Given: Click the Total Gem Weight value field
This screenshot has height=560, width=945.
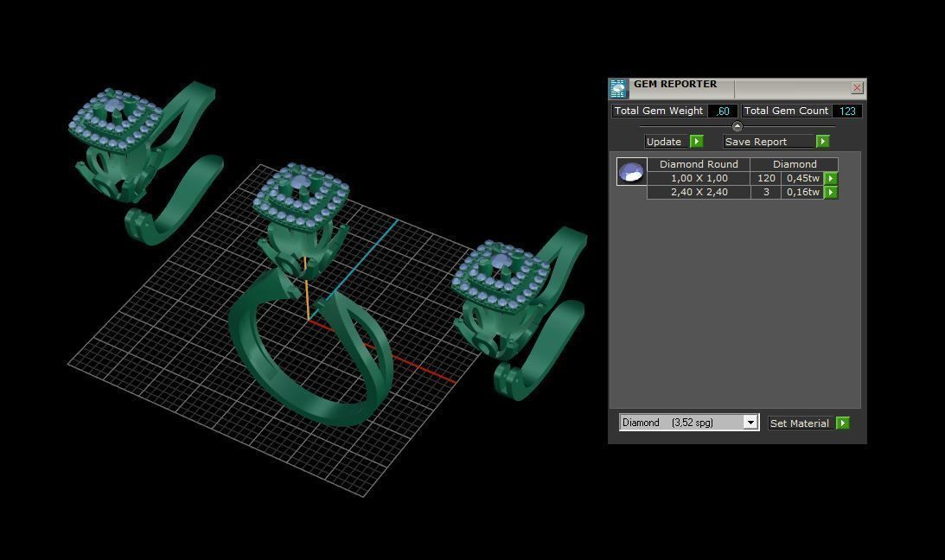Looking at the screenshot, I should (x=724, y=111).
